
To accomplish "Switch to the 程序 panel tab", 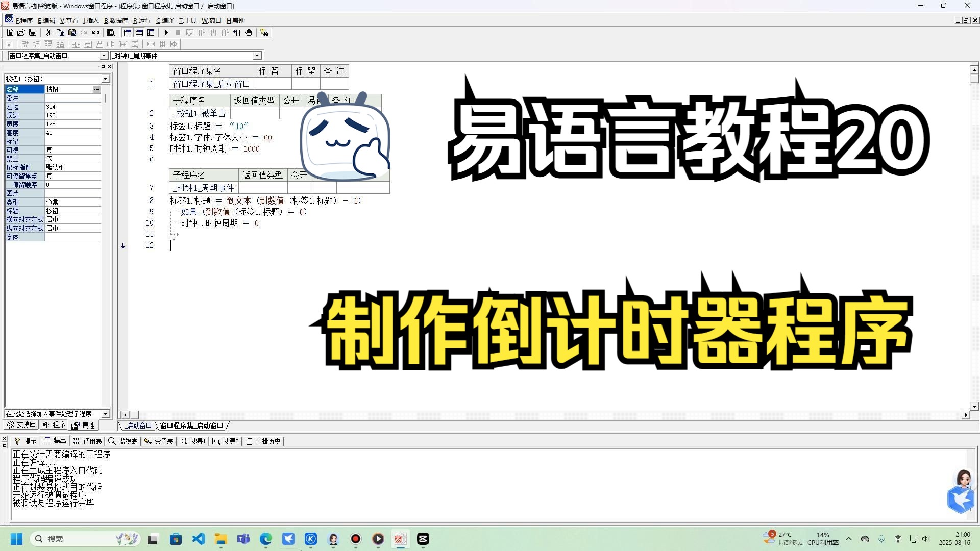I will pos(54,425).
